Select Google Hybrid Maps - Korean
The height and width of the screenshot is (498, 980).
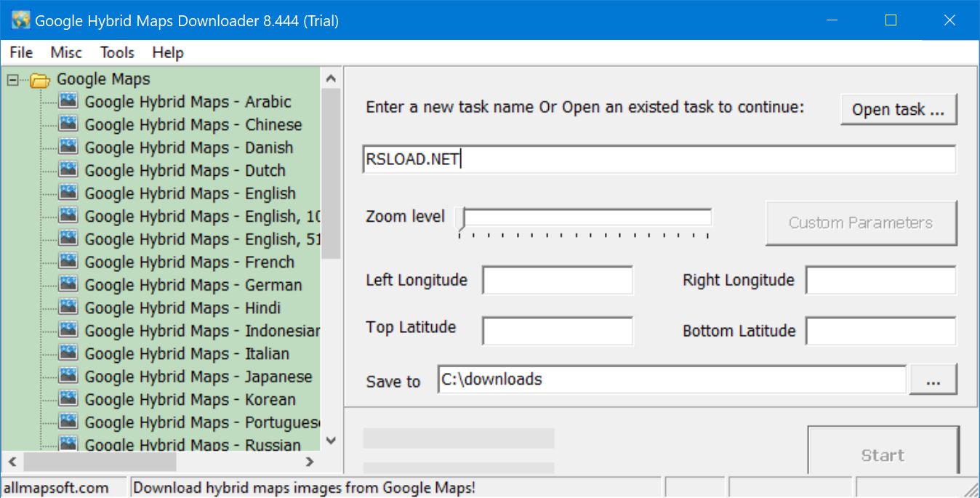tap(190, 399)
